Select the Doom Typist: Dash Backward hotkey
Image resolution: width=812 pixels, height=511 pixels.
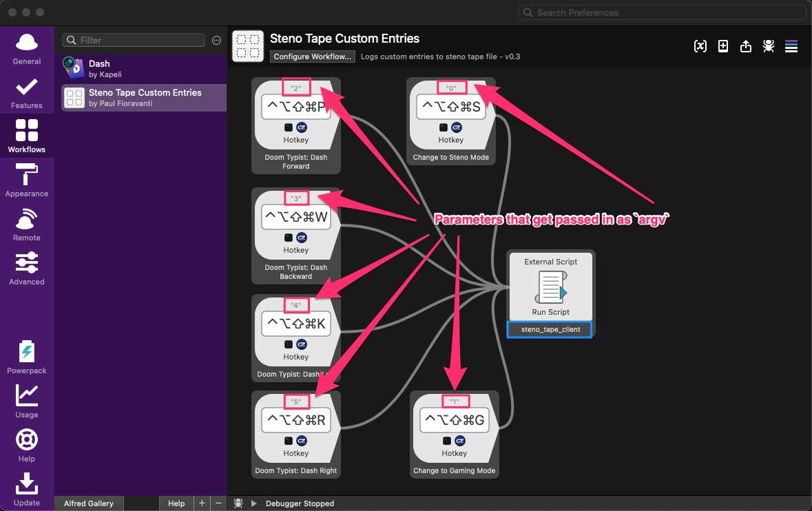click(295, 236)
